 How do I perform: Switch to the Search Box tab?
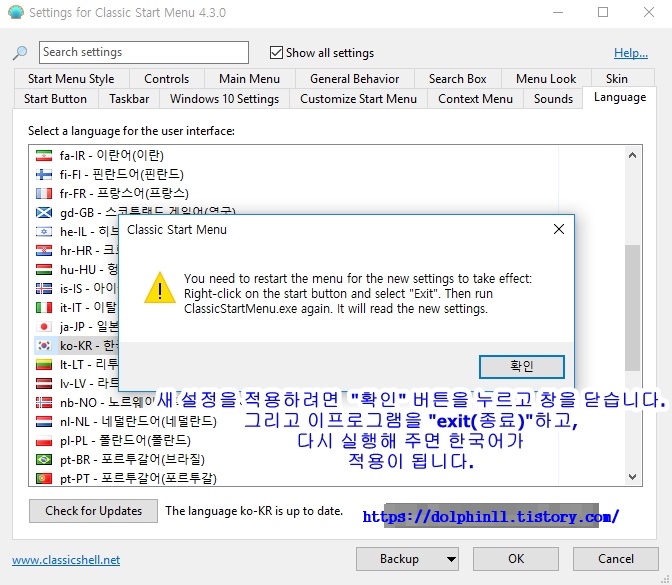point(458,79)
